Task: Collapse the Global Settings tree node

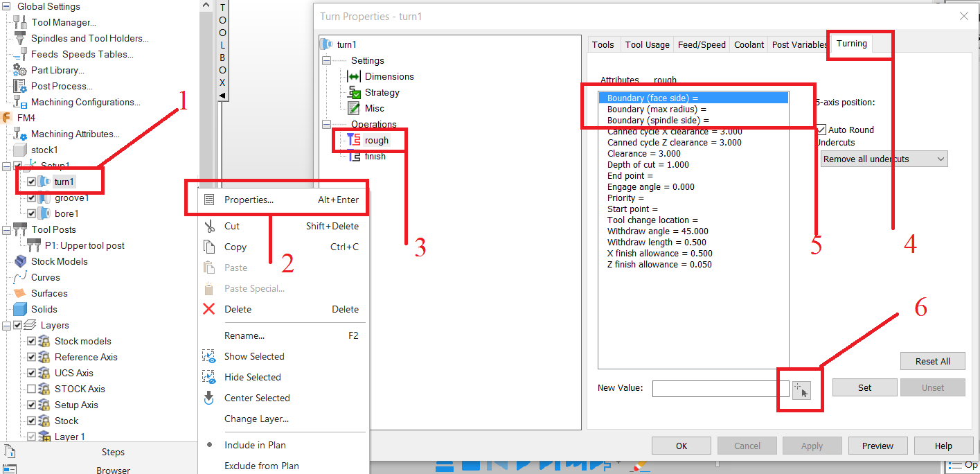Action: (6, 6)
